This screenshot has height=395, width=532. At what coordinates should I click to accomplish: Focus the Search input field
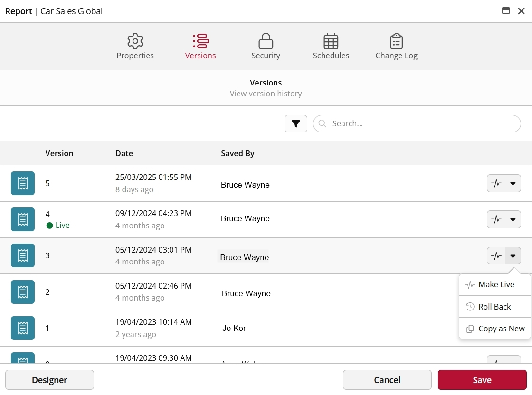[x=417, y=124]
